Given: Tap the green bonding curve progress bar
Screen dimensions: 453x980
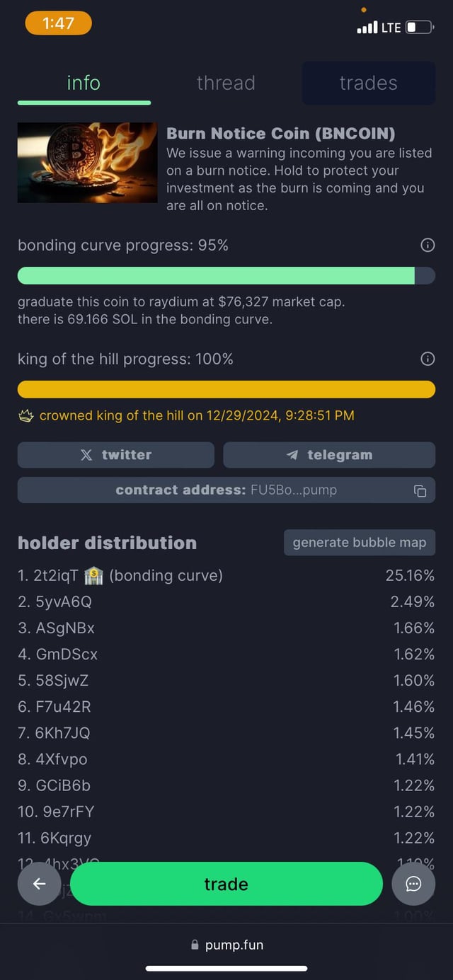Looking at the screenshot, I should click(216, 276).
